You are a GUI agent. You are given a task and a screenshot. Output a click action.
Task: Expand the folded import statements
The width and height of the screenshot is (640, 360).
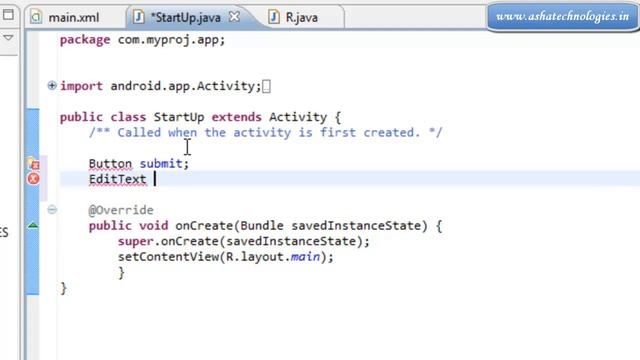tap(52, 86)
